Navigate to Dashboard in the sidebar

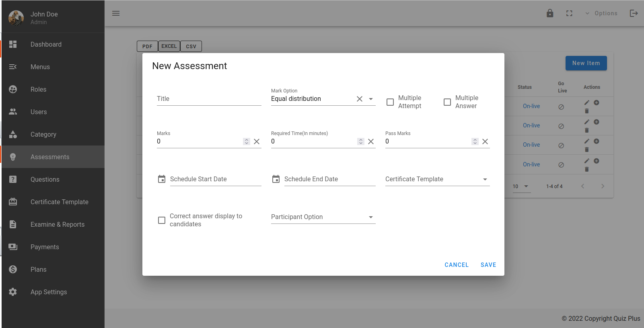[53, 44]
